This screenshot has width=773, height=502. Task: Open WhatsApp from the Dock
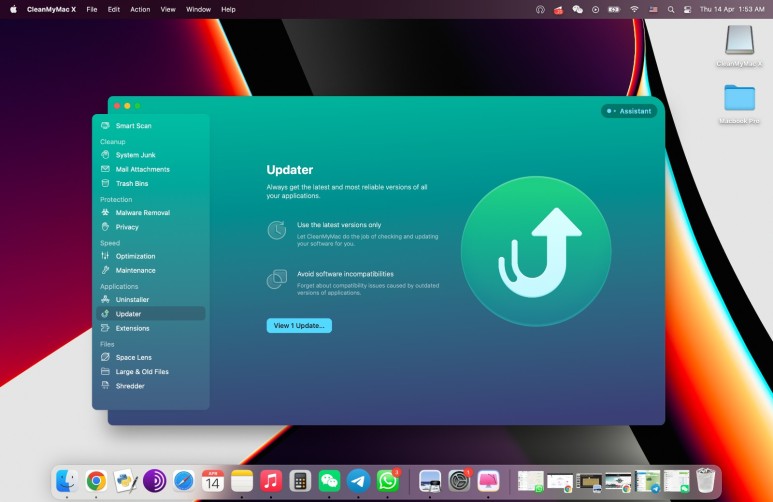coord(387,481)
